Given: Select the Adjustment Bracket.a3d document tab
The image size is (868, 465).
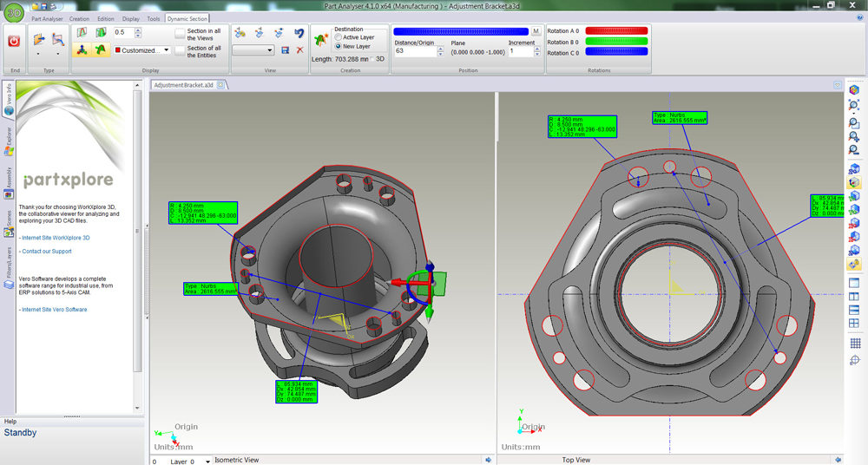Looking at the screenshot, I should coord(183,85).
